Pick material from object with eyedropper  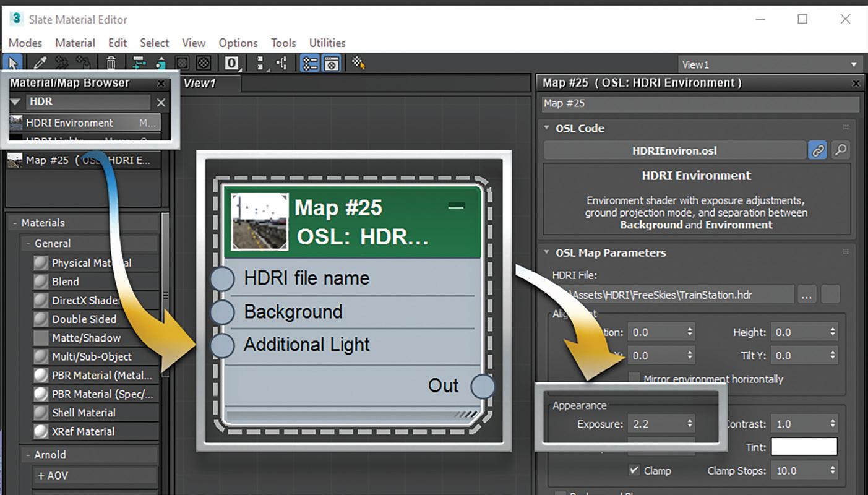[40, 63]
